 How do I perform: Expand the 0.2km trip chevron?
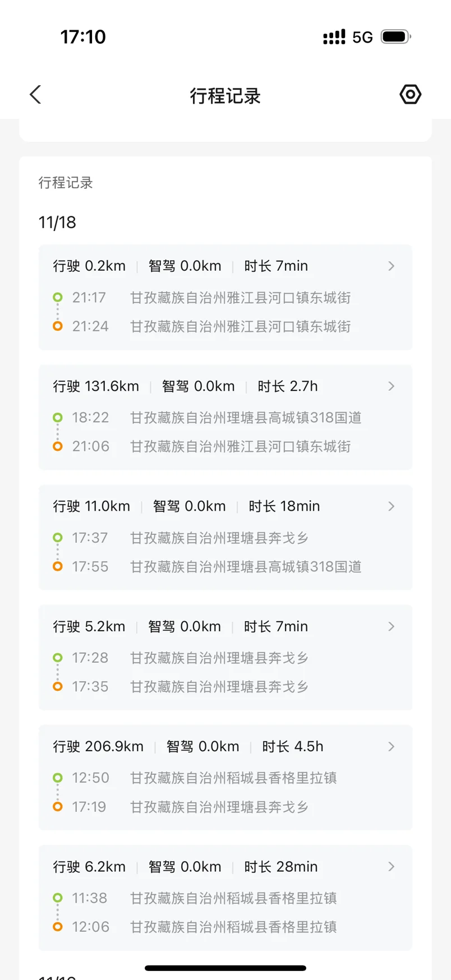point(392,266)
